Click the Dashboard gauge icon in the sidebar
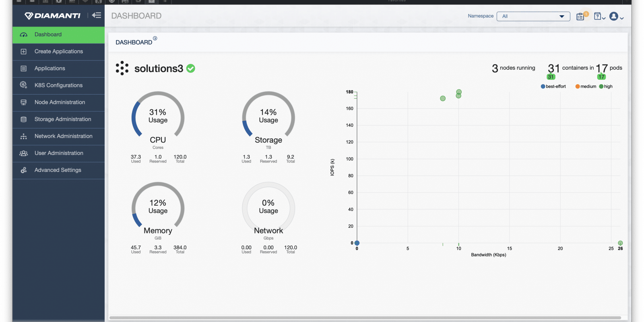644x322 pixels. [24, 35]
